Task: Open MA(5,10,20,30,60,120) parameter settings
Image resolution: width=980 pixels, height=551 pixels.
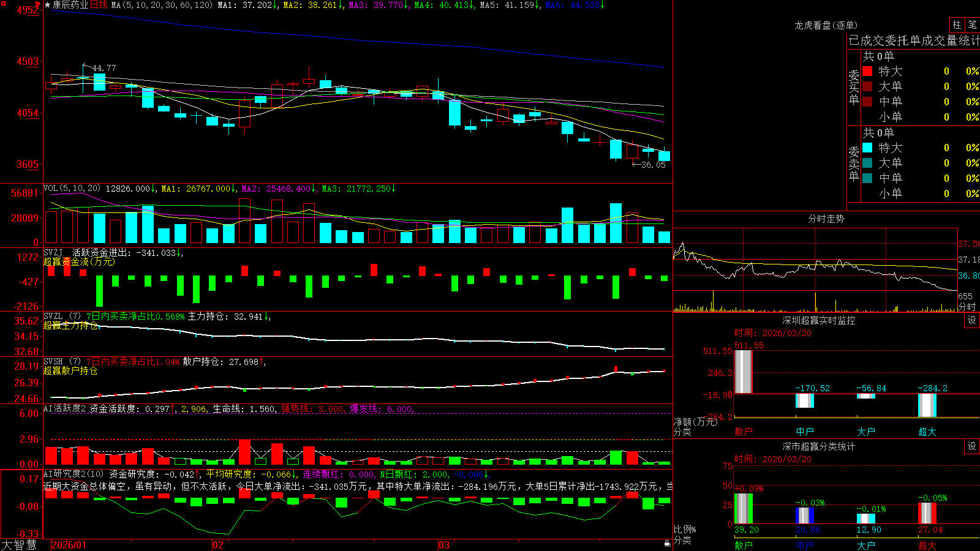Action: (x=162, y=5)
